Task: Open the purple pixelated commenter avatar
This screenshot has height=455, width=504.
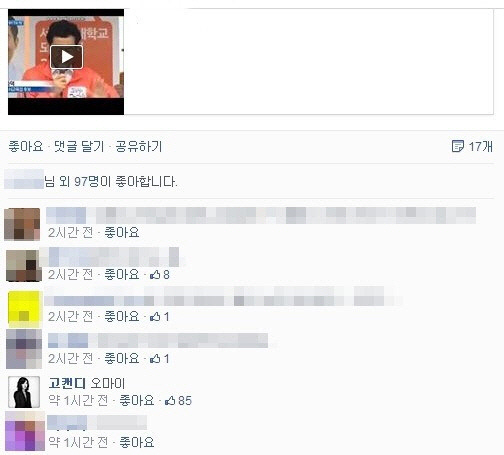Action: point(25,431)
